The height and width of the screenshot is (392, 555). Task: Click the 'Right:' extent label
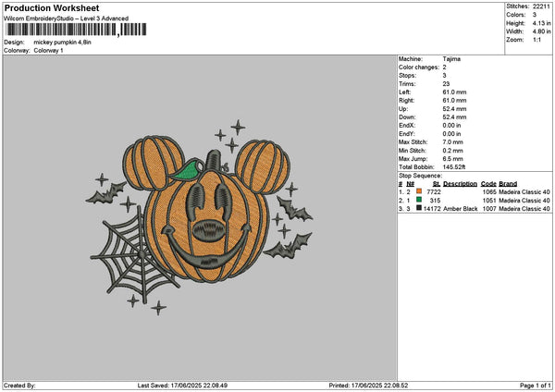click(x=406, y=101)
